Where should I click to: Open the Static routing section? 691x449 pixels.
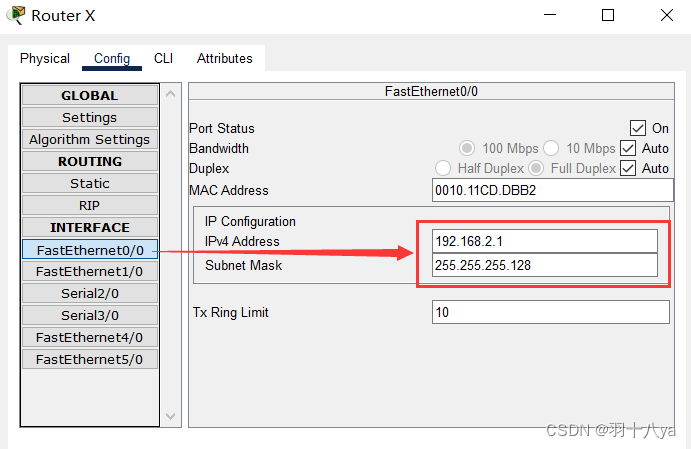pos(89,184)
